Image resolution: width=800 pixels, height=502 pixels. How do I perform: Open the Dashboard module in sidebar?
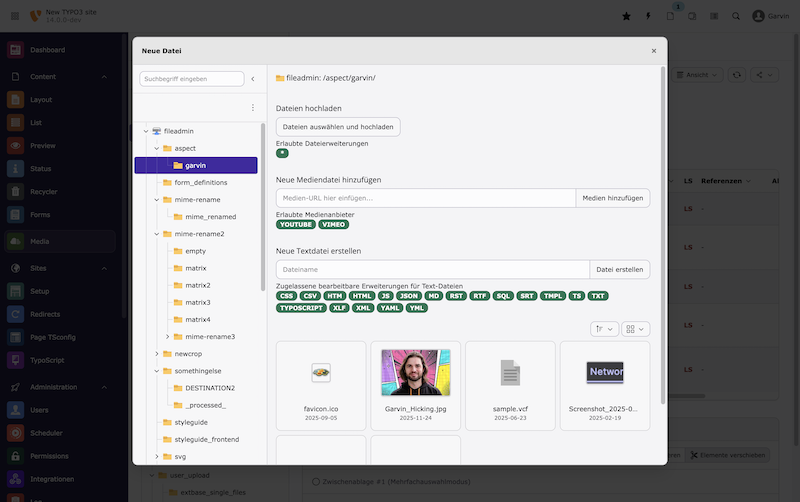[x=47, y=50]
